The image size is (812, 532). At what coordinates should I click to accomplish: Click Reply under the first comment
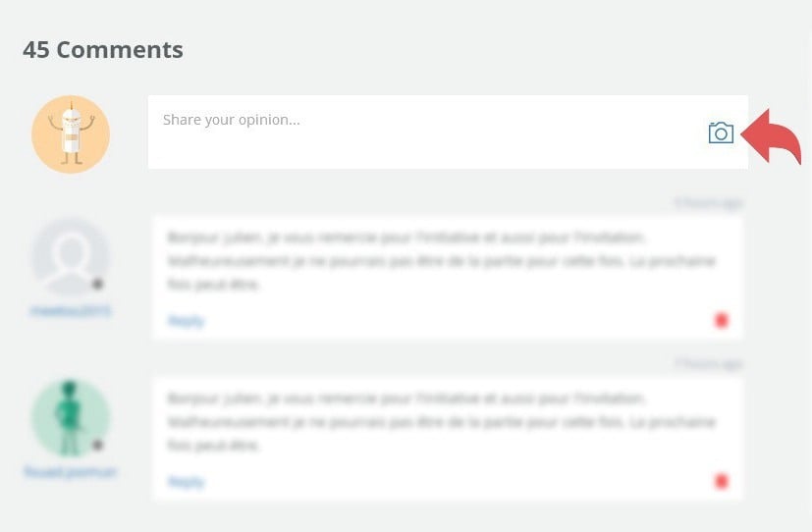pyautogui.click(x=186, y=321)
